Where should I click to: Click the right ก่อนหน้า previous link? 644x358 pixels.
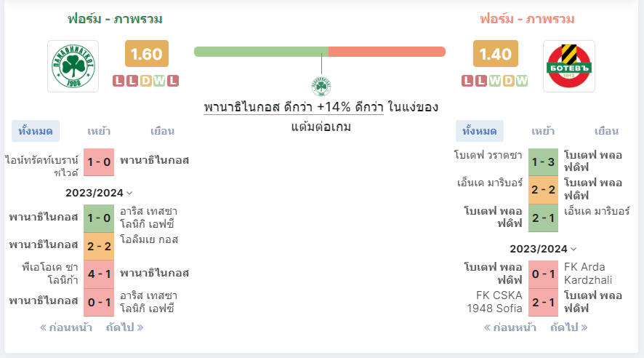point(510,327)
